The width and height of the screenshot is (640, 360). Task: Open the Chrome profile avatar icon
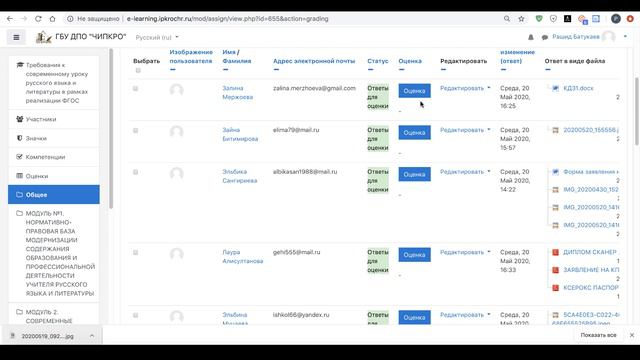point(616,19)
